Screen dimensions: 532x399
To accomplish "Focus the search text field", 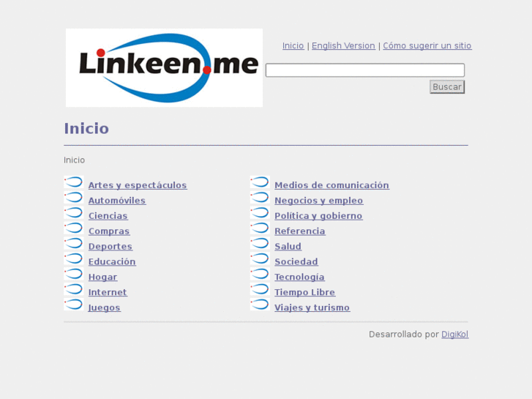I will coord(365,70).
